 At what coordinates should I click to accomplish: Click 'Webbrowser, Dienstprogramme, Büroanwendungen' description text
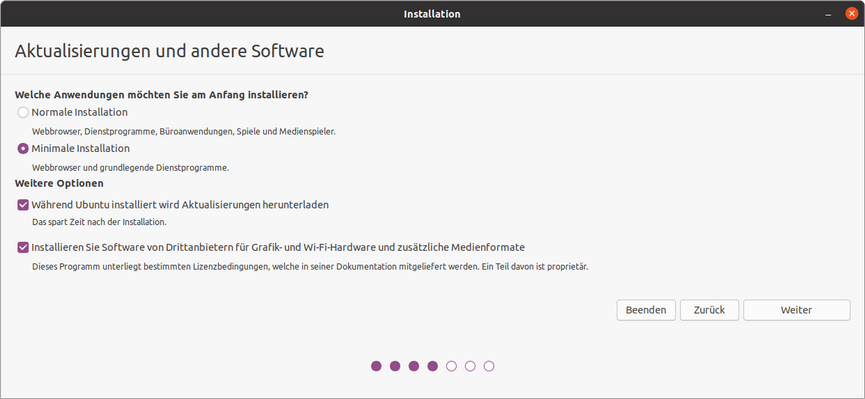184,132
